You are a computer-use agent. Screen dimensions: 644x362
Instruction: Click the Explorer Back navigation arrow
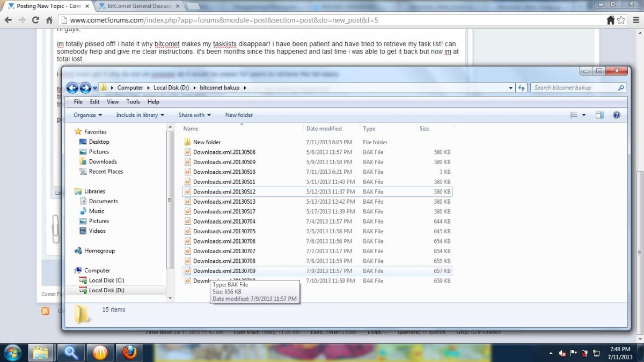coord(72,88)
